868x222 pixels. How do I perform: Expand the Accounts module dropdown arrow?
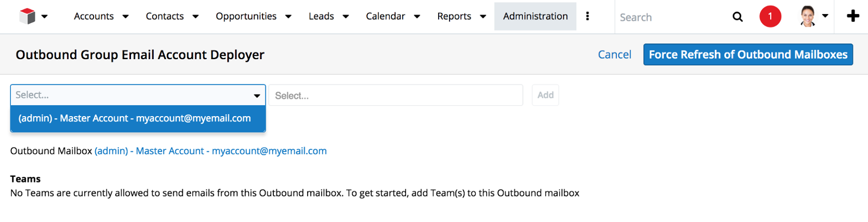click(126, 16)
